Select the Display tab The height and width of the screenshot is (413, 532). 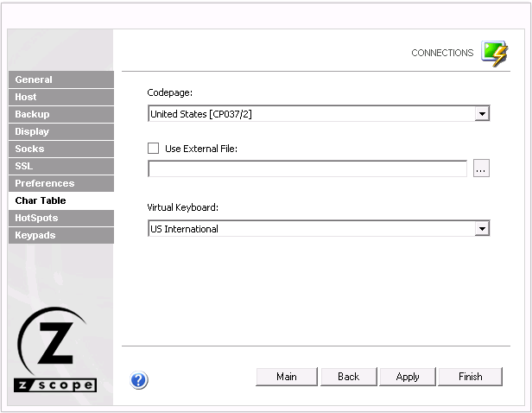(x=61, y=131)
